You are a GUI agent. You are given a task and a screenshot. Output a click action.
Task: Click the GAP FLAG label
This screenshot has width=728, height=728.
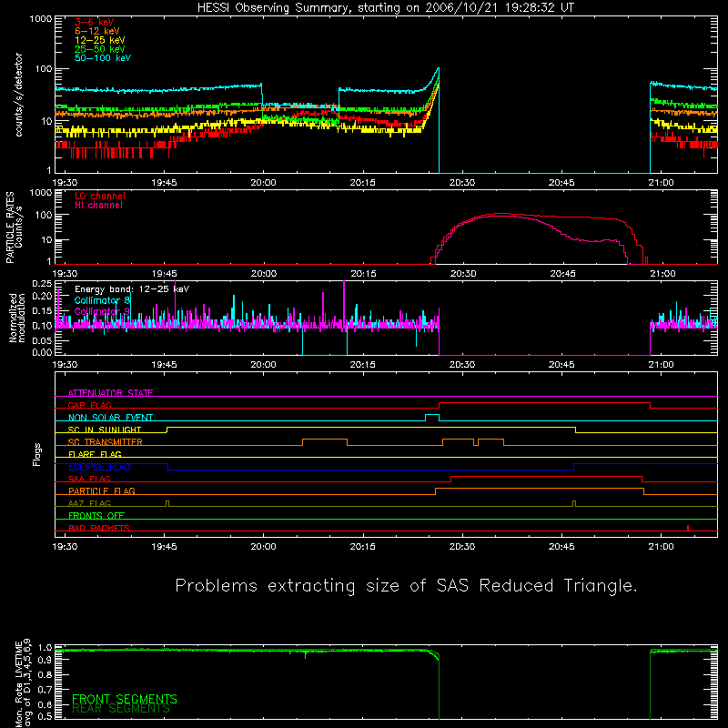[89, 405]
